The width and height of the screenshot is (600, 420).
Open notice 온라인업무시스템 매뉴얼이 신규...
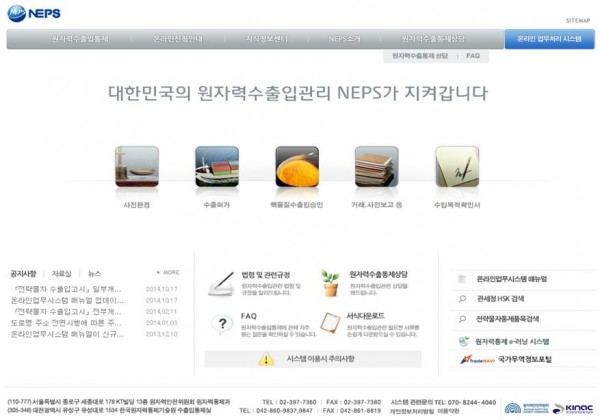pyautogui.click(x=67, y=334)
